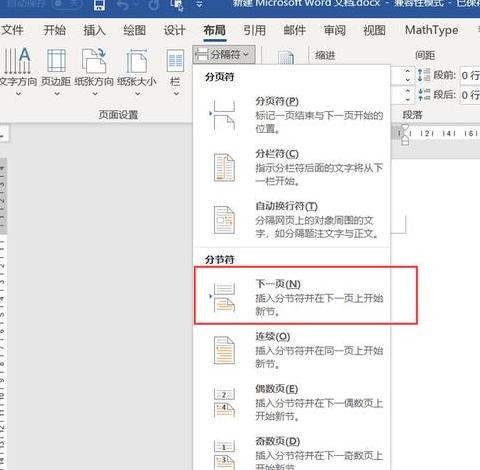Click the 段前 spacing before input field
Viewport: 480px width, 470px height.
coord(470,76)
